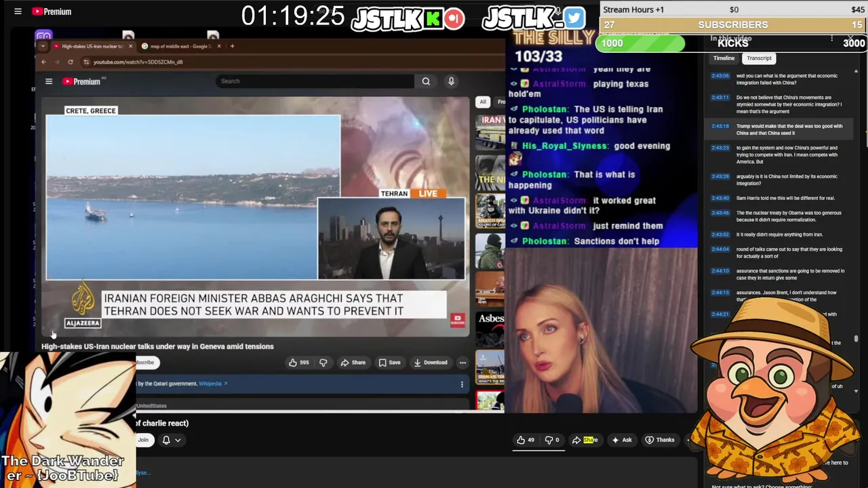Click the inner YouTube search magnifier button
This screenshot has height=488, width=868.
click(x=426, y=81)
